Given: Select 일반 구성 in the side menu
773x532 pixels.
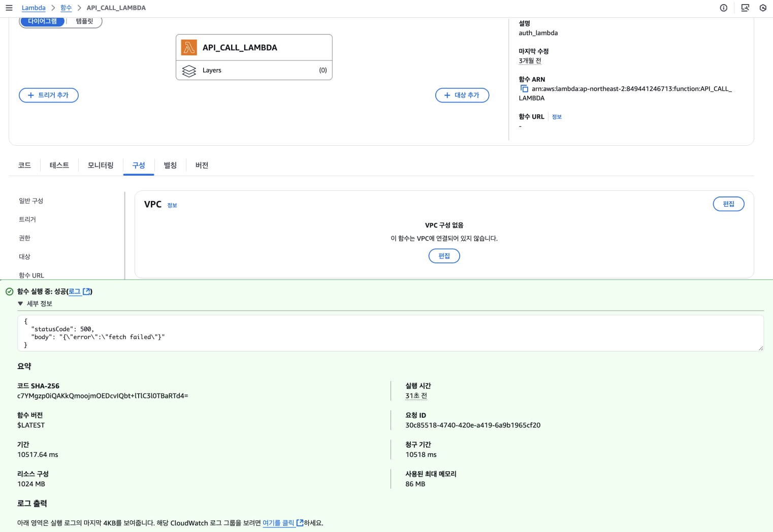Looking at the screenshot, I should (31, 201).
